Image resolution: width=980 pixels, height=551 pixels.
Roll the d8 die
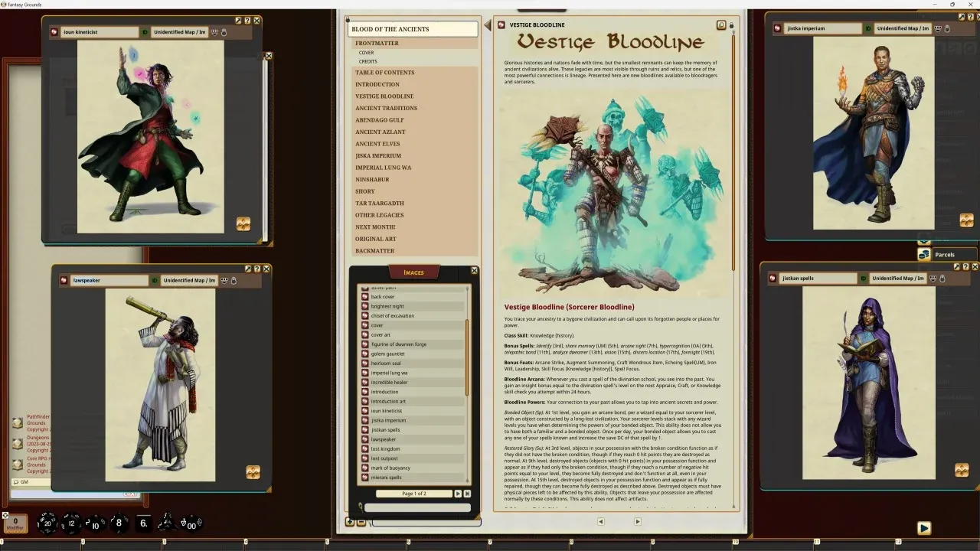(x=119, y=523)
